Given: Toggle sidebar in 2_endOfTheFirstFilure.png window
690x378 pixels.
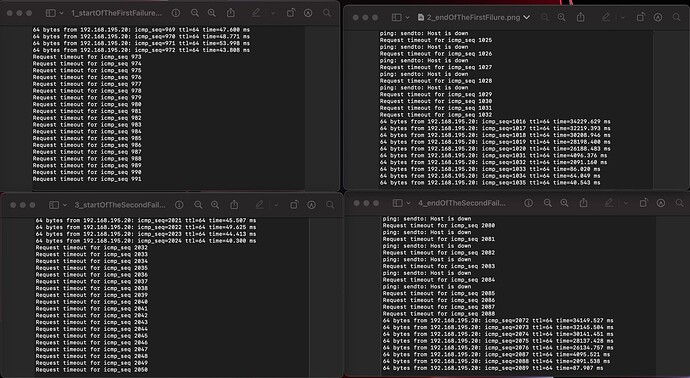Looking at the screenshot, I should pyautogui.click(x=397, y=17).
